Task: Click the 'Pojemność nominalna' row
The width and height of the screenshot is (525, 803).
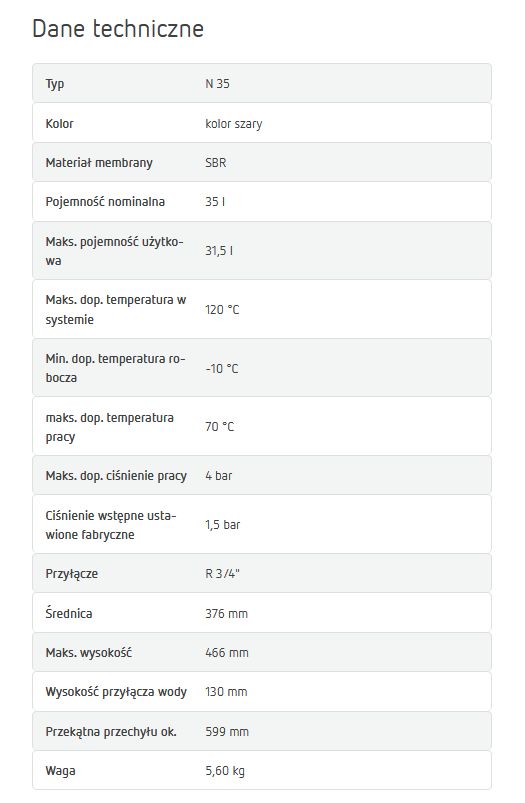Action: click(x=262, y=202)
